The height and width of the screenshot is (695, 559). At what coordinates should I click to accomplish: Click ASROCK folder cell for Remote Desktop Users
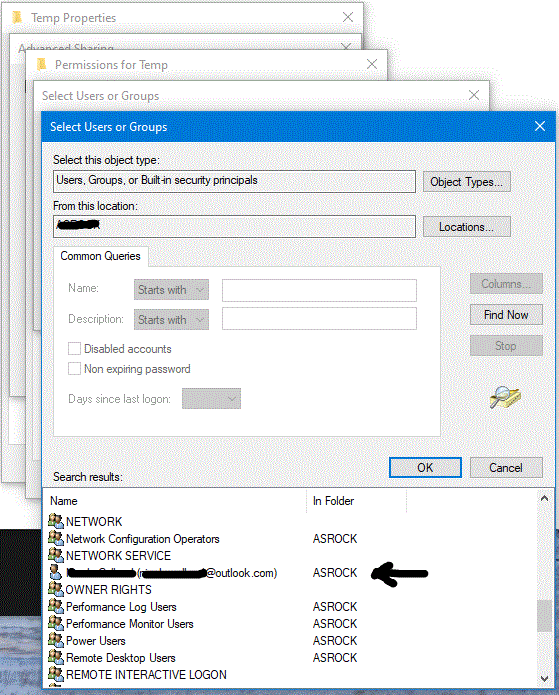pos(335,657)
